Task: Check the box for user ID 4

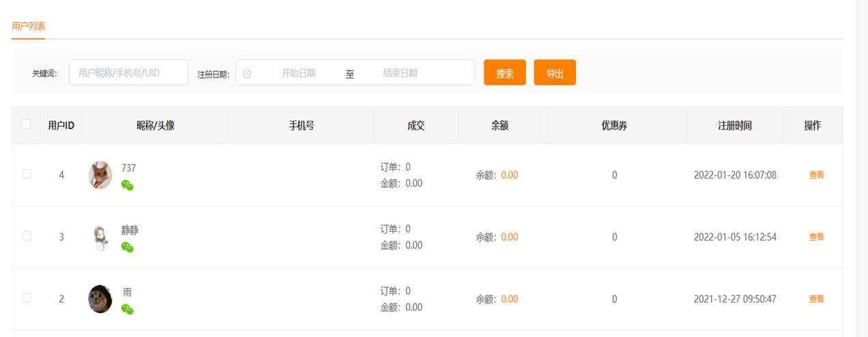Action: pos(27,174)
